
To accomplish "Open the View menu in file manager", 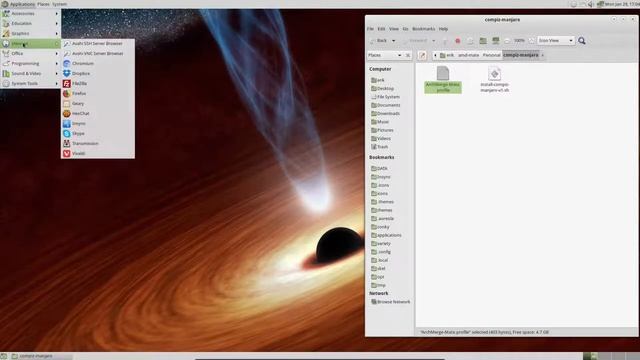I will (394, 29).
